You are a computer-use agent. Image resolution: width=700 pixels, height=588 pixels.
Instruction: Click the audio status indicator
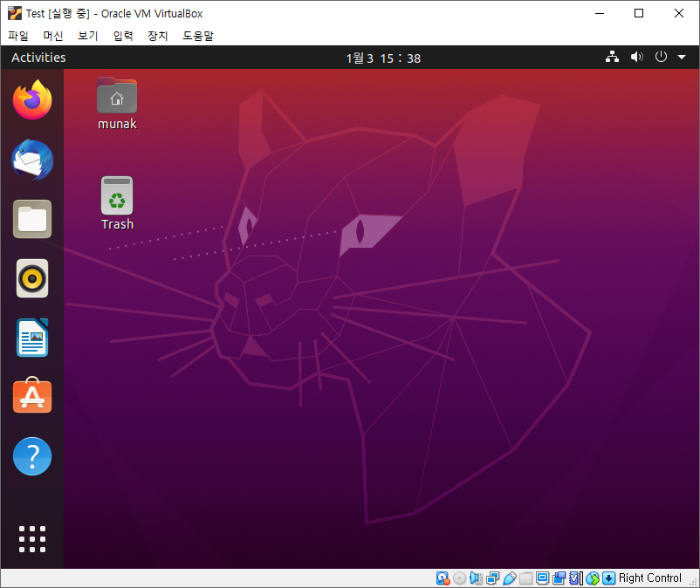pos(476,578)
